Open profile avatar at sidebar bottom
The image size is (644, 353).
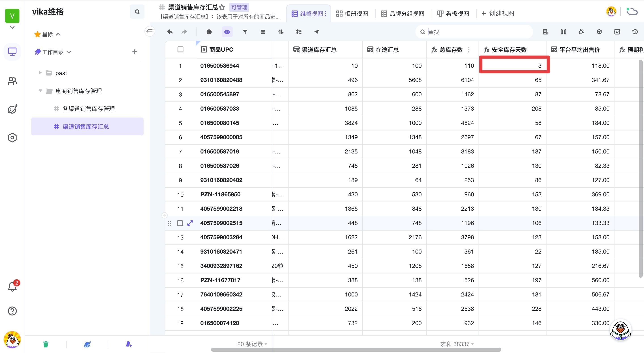(12, 340)
